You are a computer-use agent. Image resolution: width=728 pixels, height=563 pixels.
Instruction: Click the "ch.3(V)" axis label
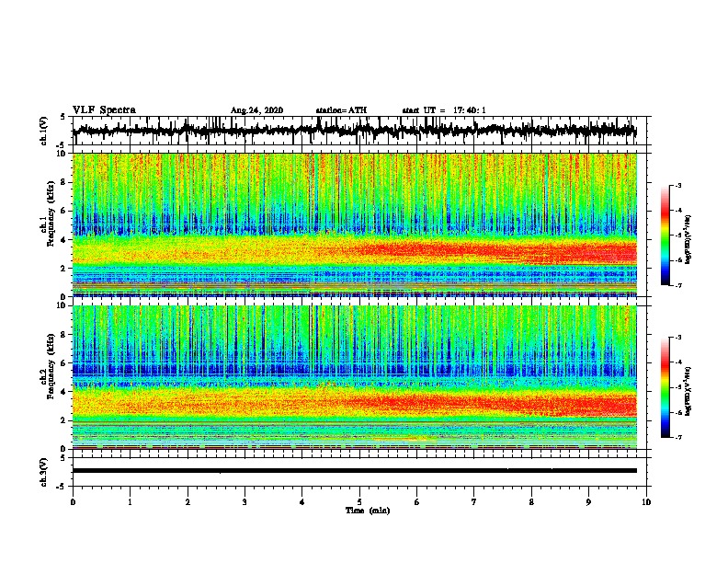(44, 473)
